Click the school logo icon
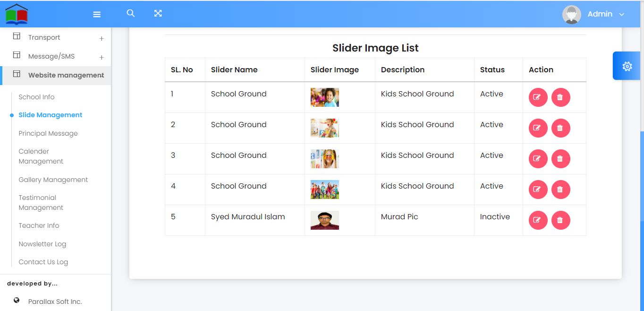The height and width of the screenshot is (311, 644). pos(17,14)
